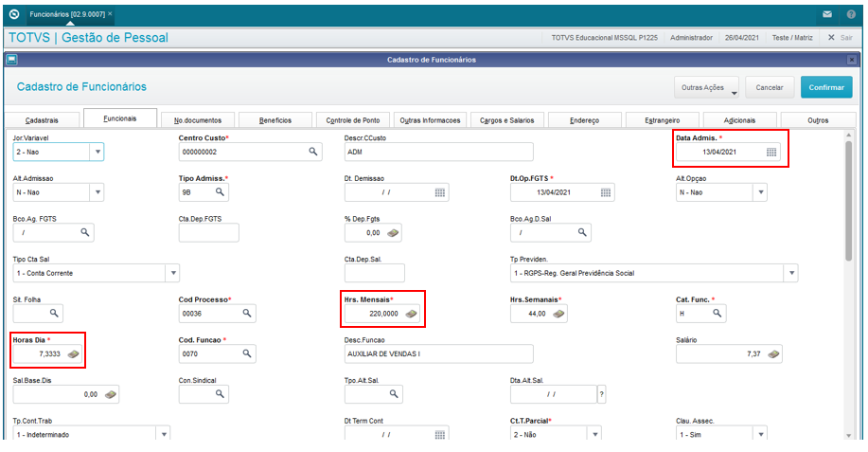Click Teste / Matriz company selector
This screenshot has width=868, height=452.
792,38
